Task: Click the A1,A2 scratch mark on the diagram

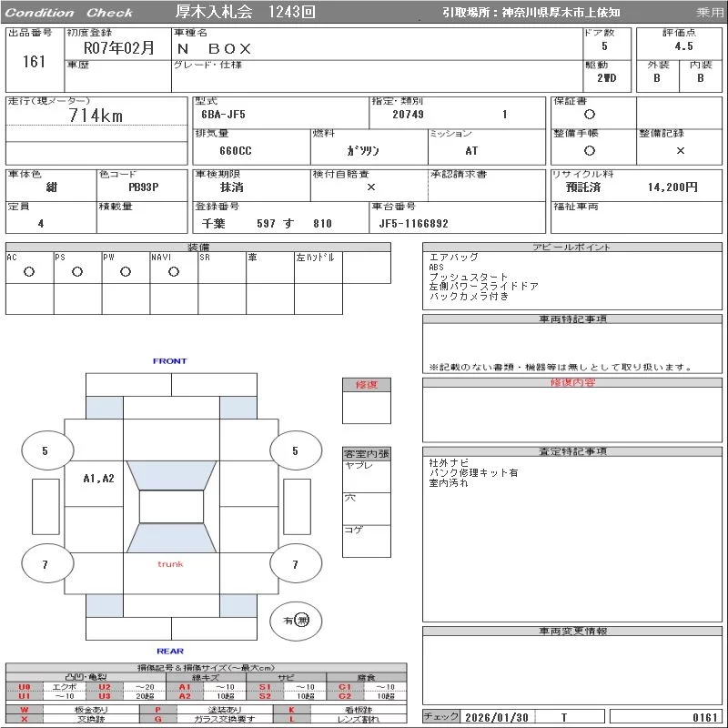Action: click(x=98, y=479)
